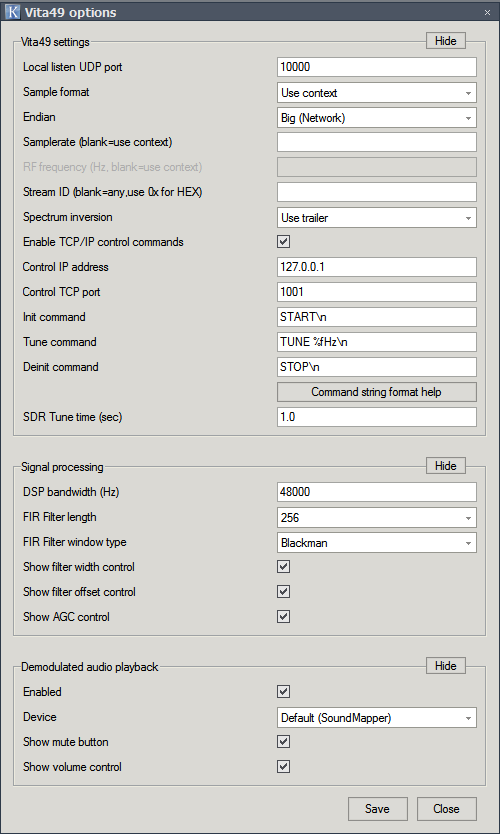Open the Sample format dropdown

click(377, 93)
